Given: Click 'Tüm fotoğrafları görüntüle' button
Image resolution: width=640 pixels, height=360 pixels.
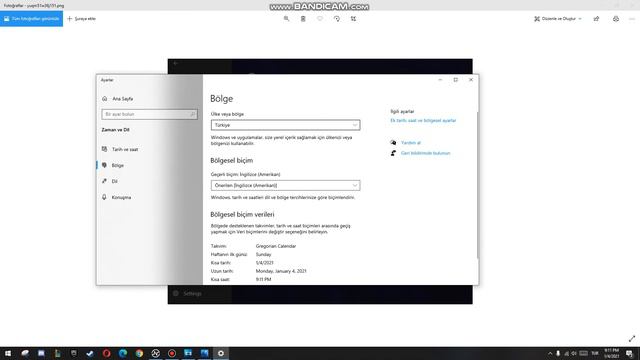Looking at the screenshot, I should (x=31, y=19).
